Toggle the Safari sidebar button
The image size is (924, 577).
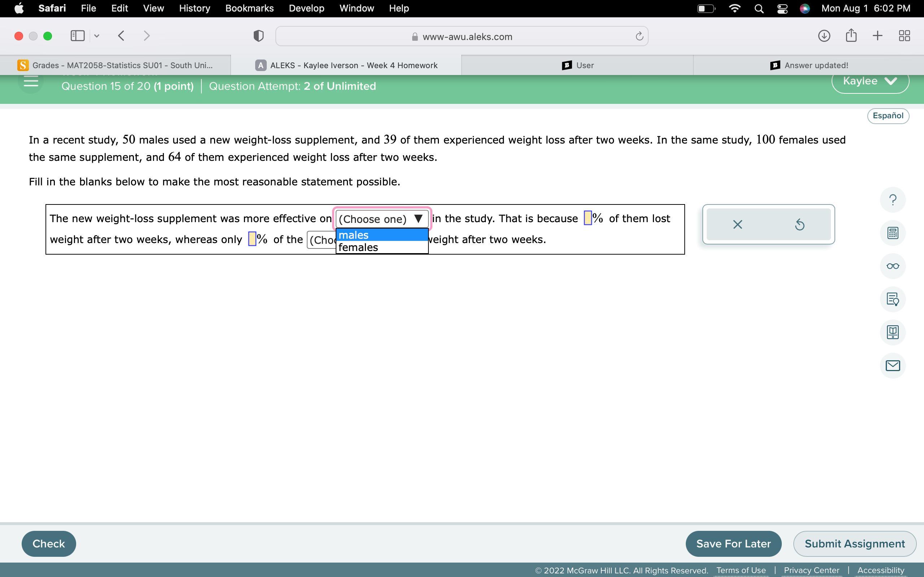[x=78, y=36]
